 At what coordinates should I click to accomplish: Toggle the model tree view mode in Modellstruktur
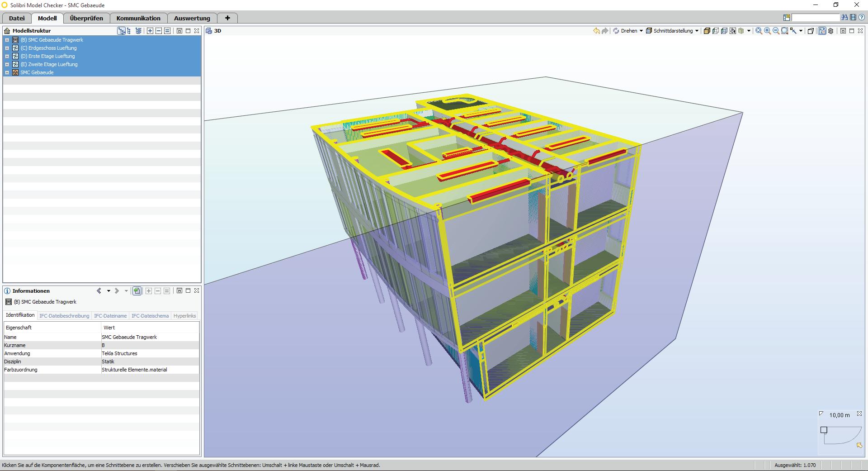pos(121,31)
